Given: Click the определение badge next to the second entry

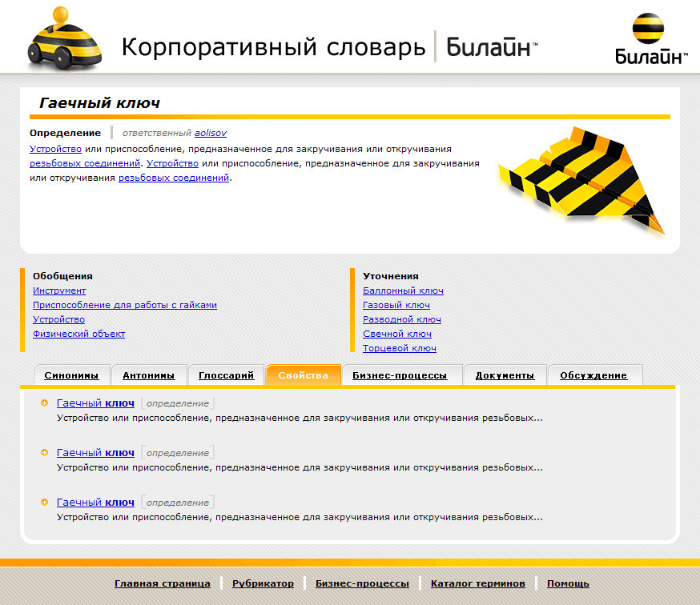Looking at the screenshot, I should (x=176, y=452).
